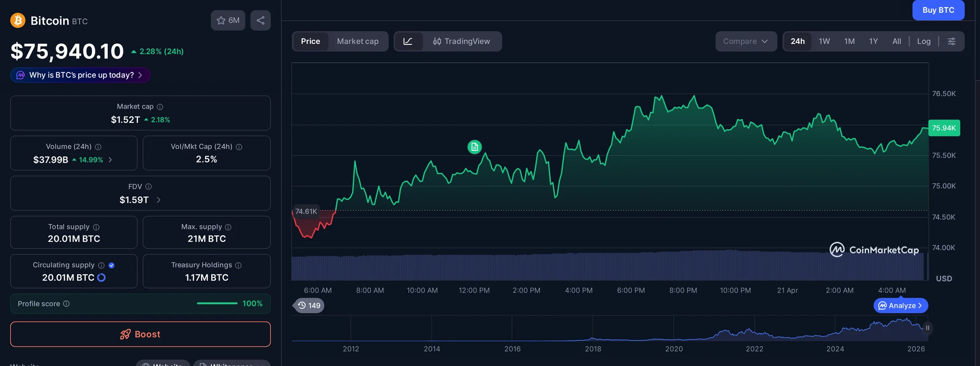980x366 pixels.
Task: Select the 1M time range
Action: click(849, 41)
